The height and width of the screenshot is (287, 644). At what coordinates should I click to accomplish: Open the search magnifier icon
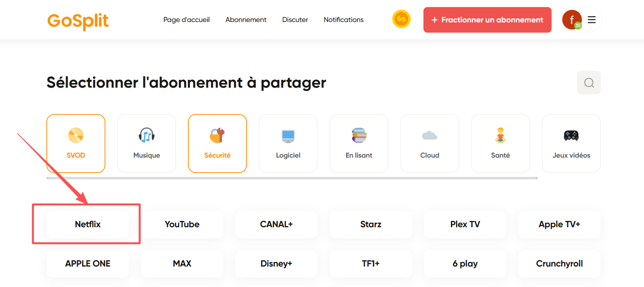589,83
